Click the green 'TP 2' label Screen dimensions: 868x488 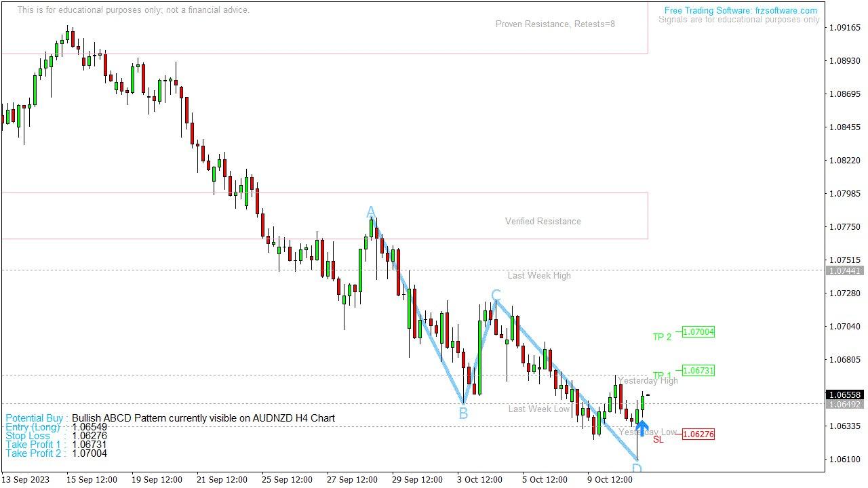(662, 337)
